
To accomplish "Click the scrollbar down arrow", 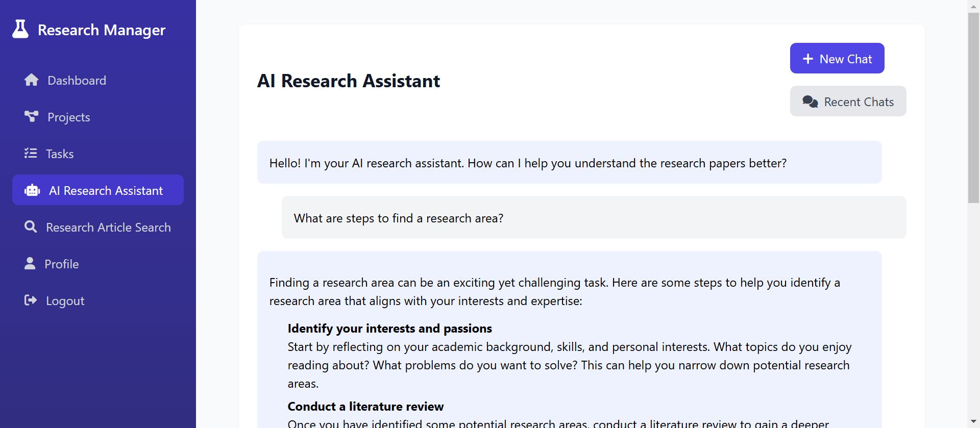I will point(974,422).
